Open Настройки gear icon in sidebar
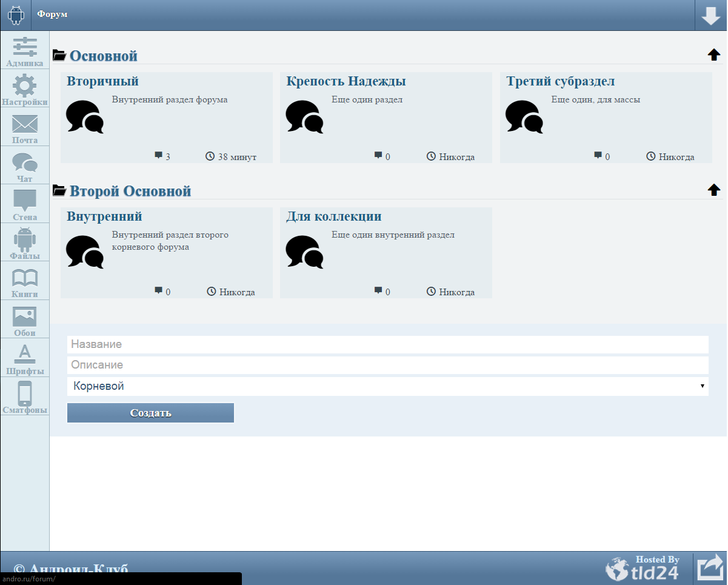 25,85
